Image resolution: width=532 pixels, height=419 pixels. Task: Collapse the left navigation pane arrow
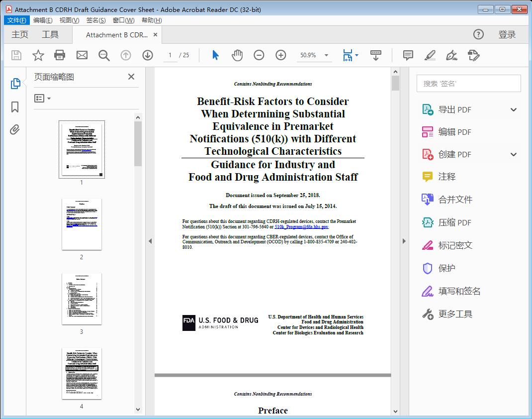[150, 241]
